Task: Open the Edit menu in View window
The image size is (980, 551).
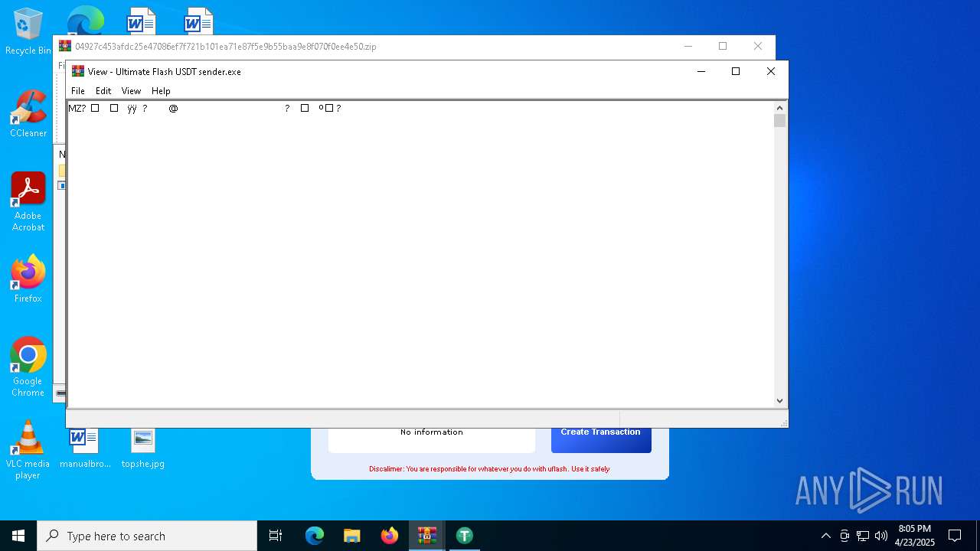Action: [x=103, y=90]
